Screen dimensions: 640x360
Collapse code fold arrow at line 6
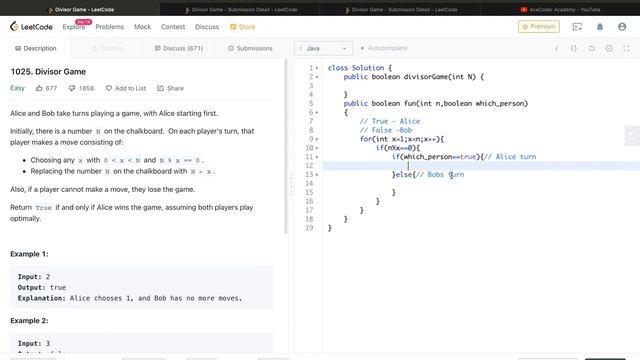317,112
